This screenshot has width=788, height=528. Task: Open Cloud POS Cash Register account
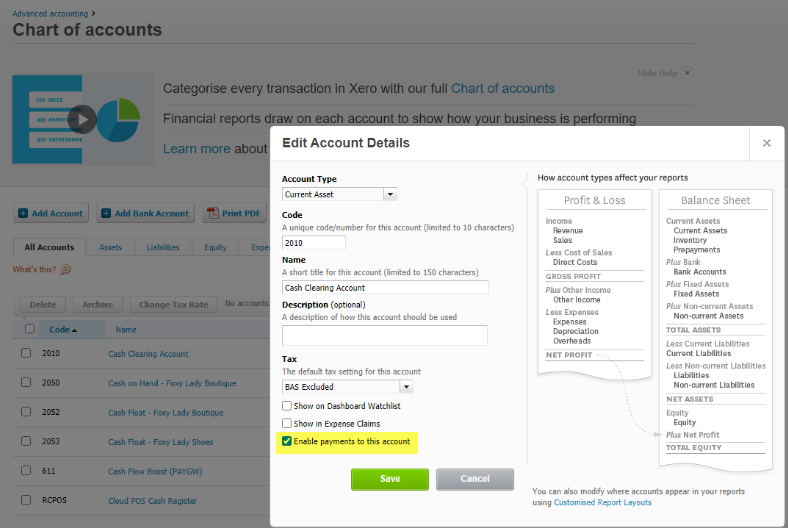point(152,500)
